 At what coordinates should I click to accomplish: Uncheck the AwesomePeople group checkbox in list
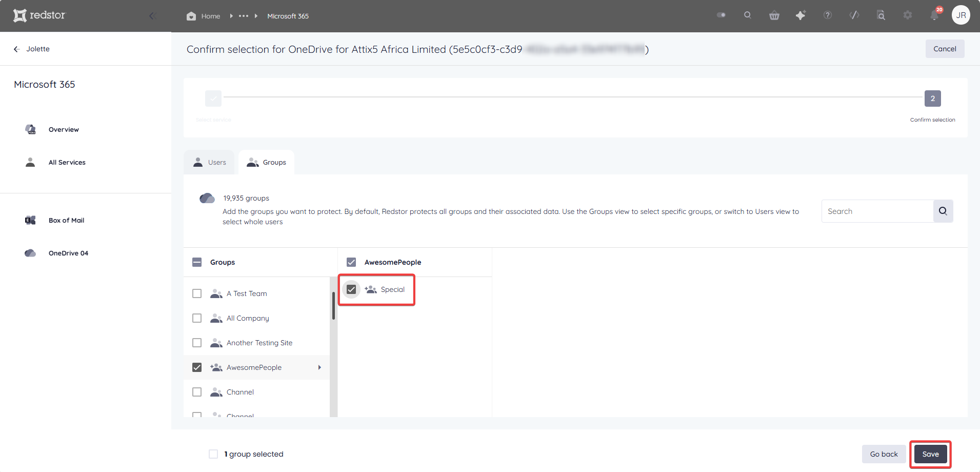[x=197, y=367]
